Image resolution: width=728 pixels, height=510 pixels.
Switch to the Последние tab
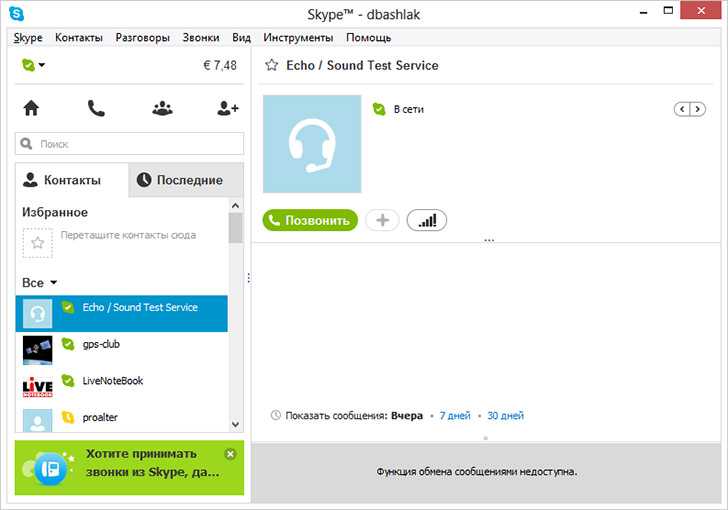[186, 180]
